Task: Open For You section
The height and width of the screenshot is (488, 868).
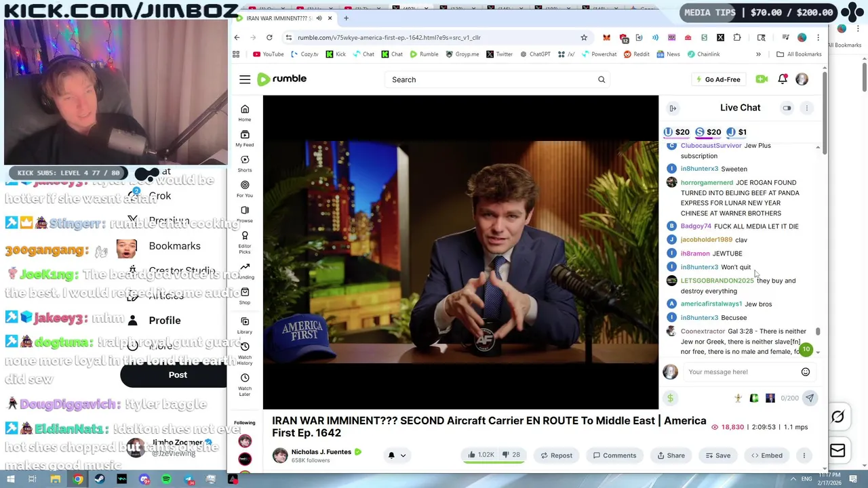Action: point(245,188)
